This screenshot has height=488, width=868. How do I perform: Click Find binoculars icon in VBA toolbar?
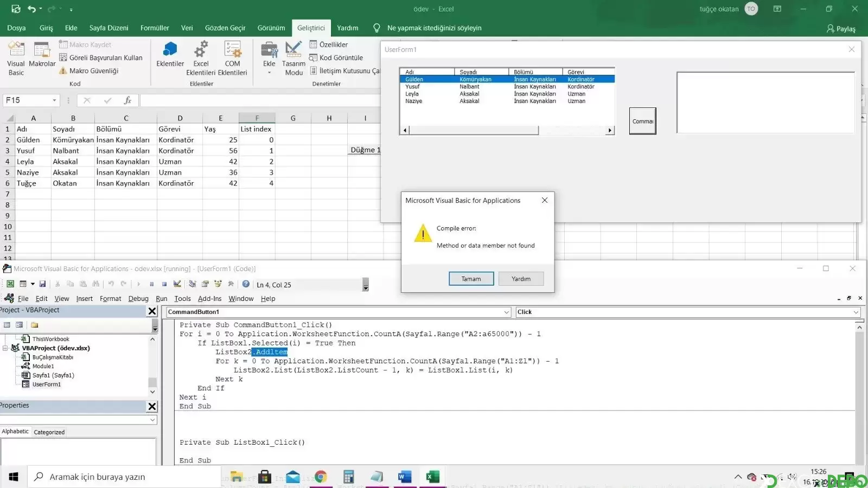pyautogui.click(x=95, y=284)
